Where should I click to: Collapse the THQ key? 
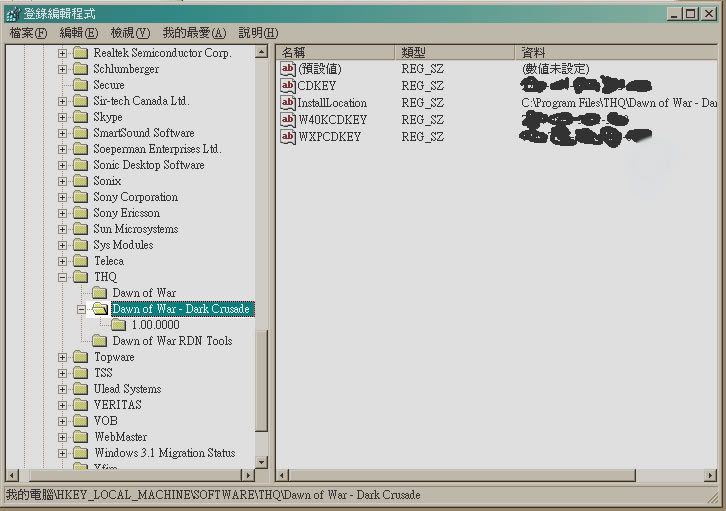[62, 278]
